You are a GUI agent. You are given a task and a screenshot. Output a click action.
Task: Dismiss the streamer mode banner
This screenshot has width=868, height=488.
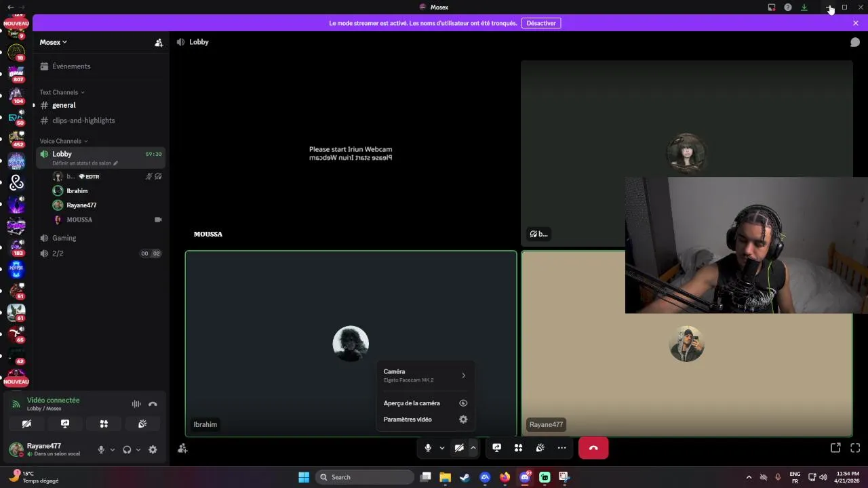point(856,23)
